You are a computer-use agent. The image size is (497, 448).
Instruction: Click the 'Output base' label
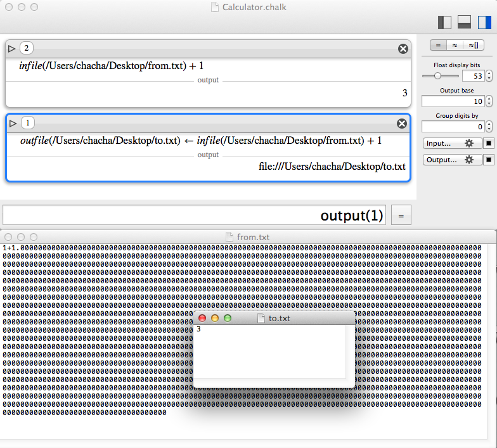click(x=456, y=90)
